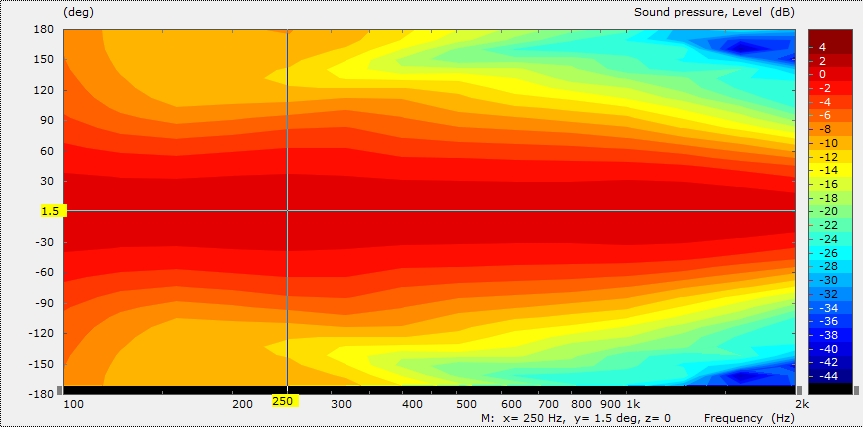Select the vertical blue frequency cursor line
The width and height of the screenshot is (863, 427).
(287, 207)
